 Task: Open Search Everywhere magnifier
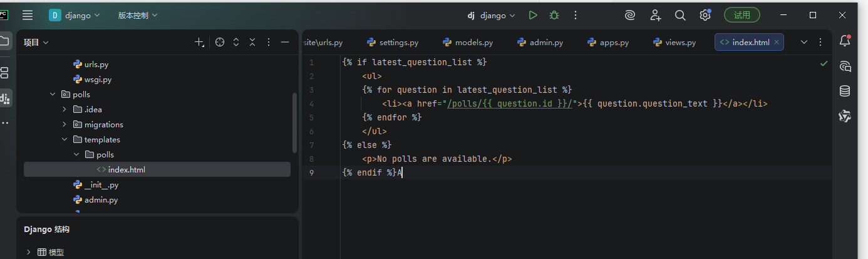click(x=680, y=15)
